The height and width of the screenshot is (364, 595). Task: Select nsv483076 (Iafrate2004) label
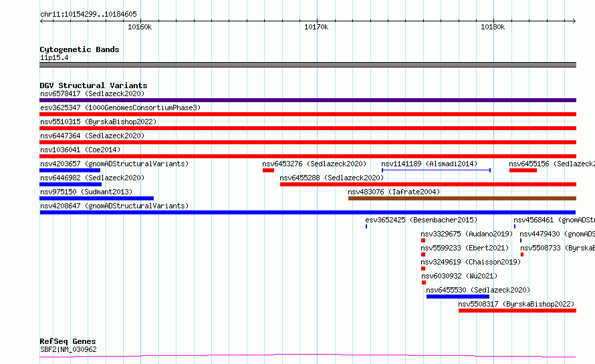[x=394, y=192]
